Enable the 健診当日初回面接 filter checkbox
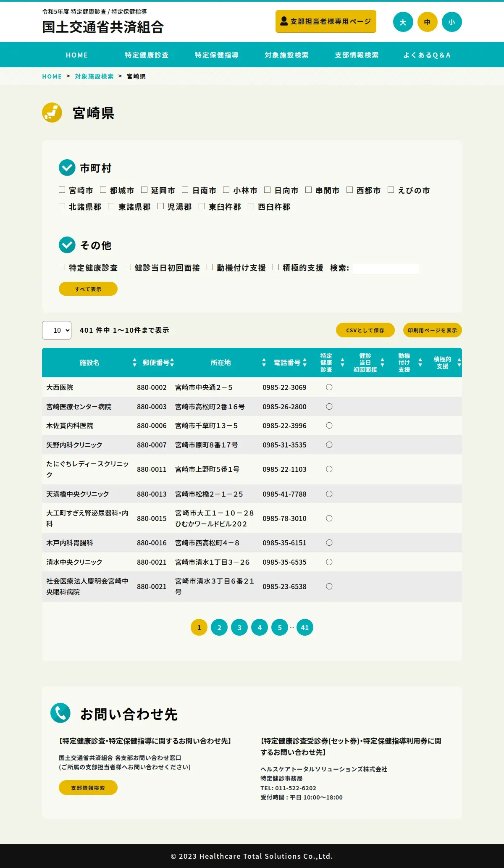 (128, 267)
